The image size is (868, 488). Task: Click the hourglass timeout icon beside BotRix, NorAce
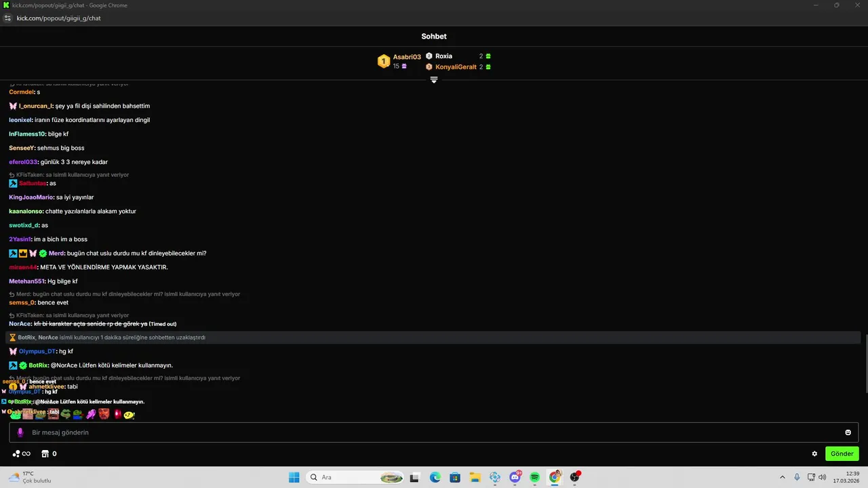pos(12,338)
